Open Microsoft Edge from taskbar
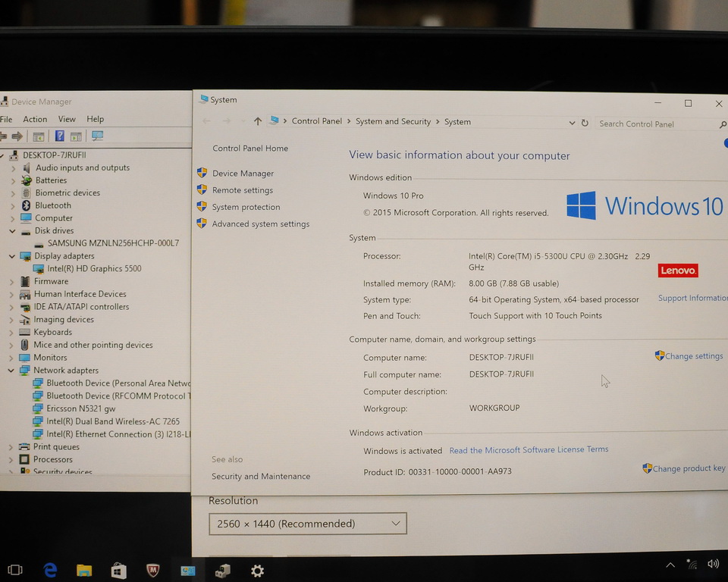728x582 pixels. [x=50, y=570]
